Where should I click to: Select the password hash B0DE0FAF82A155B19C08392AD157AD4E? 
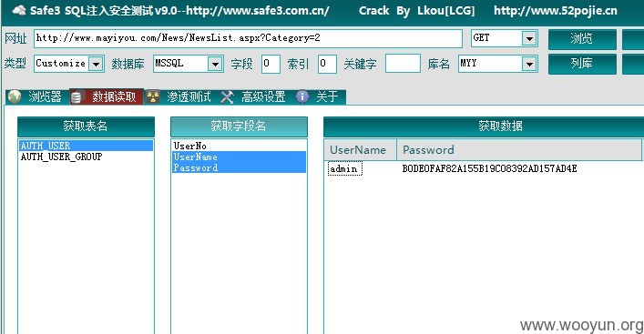pos(489,168)
